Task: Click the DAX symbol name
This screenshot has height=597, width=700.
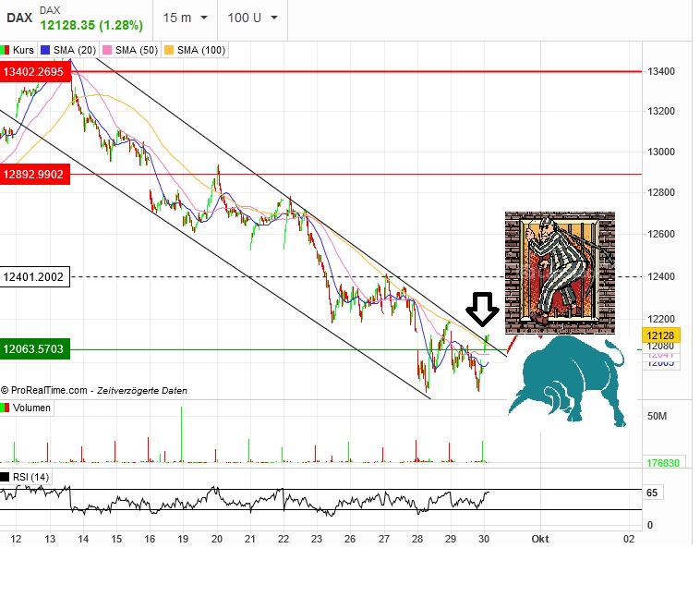Action: click(x=19, y=18)
